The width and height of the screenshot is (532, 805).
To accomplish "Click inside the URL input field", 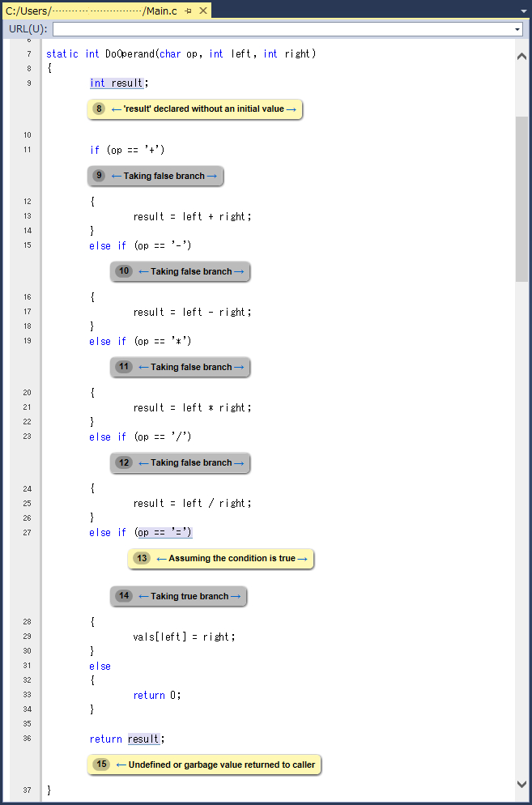I will tap(283, 29).
